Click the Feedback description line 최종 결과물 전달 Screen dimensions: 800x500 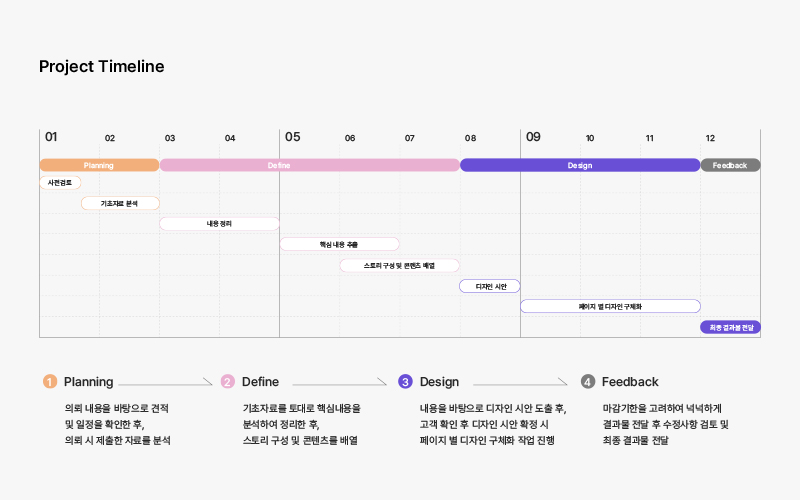point(636,440)
